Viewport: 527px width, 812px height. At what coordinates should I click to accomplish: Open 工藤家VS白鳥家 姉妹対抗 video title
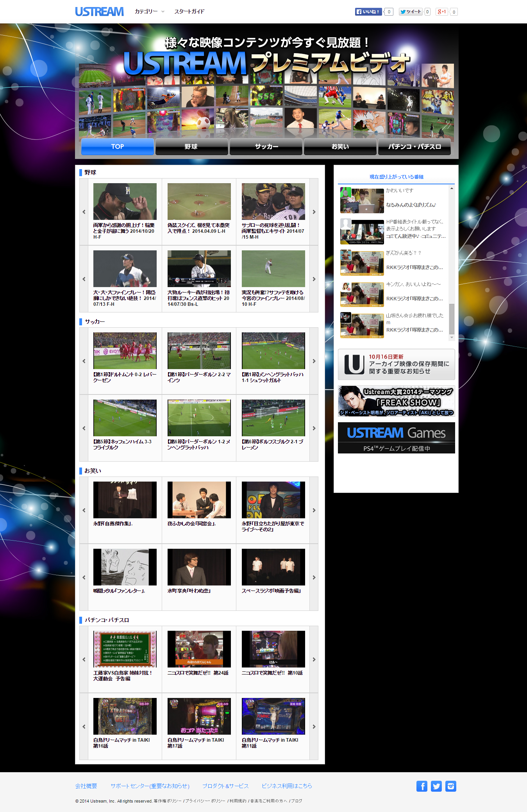point(123,676)
